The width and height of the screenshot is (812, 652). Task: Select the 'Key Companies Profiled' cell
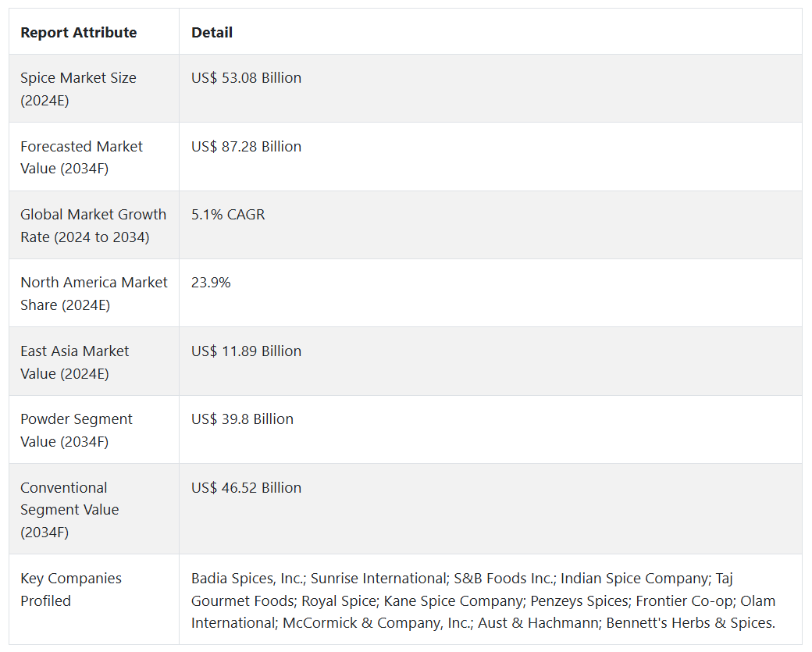tap(71, 590)
